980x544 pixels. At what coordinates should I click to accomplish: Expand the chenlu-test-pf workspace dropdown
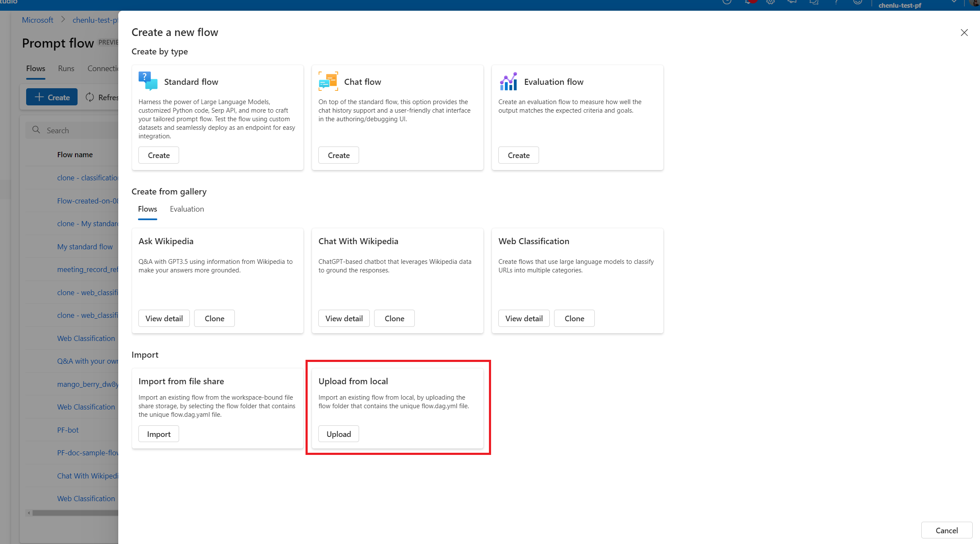coord(954,2)
